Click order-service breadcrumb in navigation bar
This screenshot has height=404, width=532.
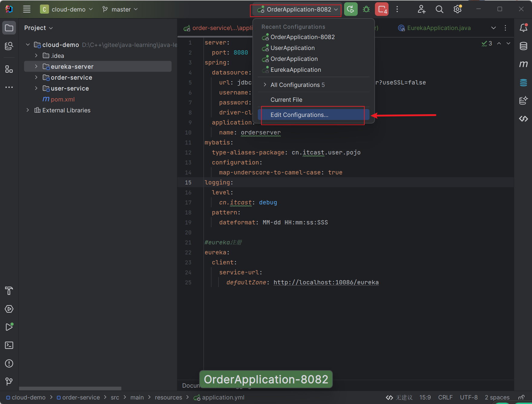click(78, 398)
